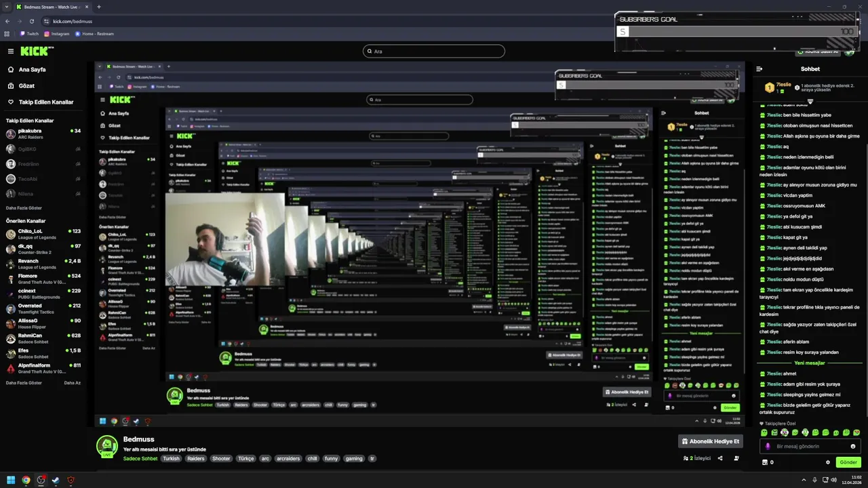Image resolution: width=868 pixels, height=488 pixels.
Task: Select the Turkish tag
Action: [x=172, y=458]
